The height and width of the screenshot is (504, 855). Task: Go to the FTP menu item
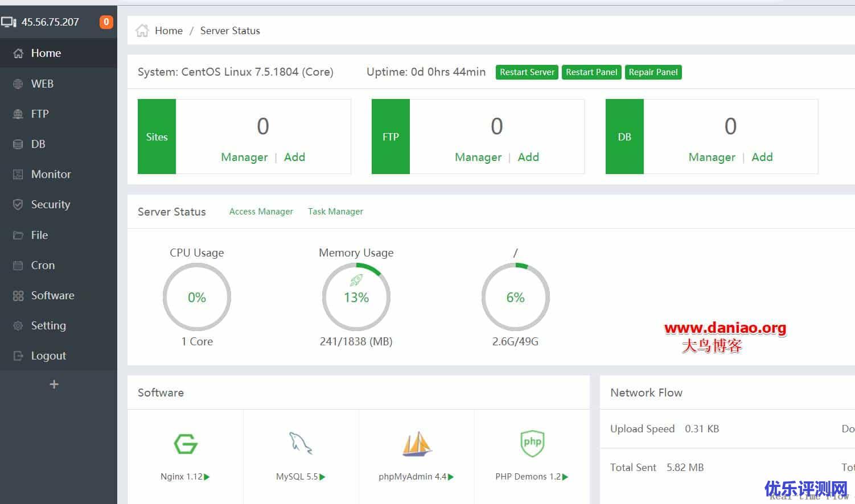[59, 114]
